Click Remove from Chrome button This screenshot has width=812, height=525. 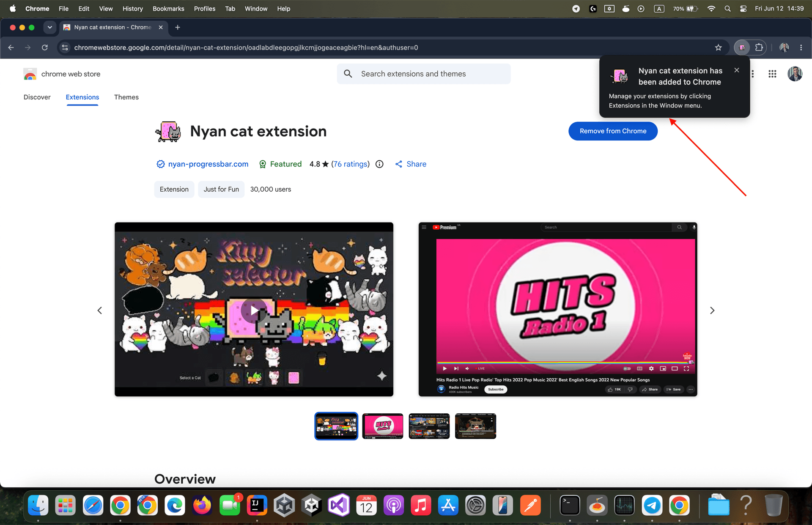613,131
